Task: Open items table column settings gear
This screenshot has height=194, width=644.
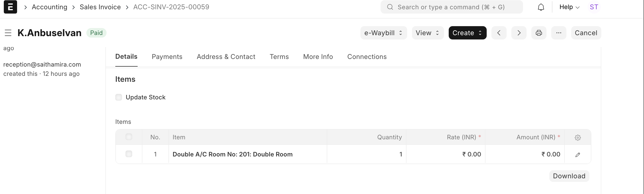Action: coord(578,137)
